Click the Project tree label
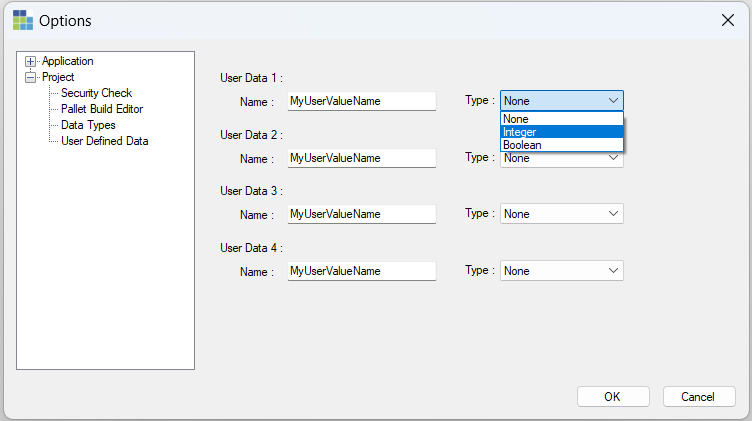 (58, 77)
